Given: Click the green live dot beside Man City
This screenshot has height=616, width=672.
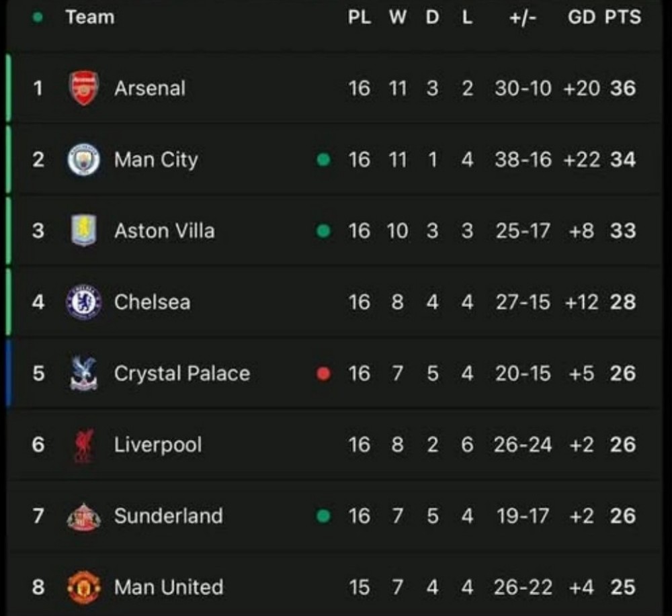Looking at the screenshot, I should [323, 160].
